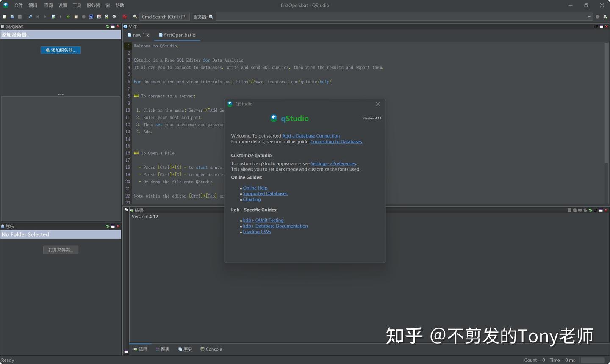Switch to the Console tab at bottom
Image resolution: width=610 pixels, height=364 pixels.
point(211,349)
